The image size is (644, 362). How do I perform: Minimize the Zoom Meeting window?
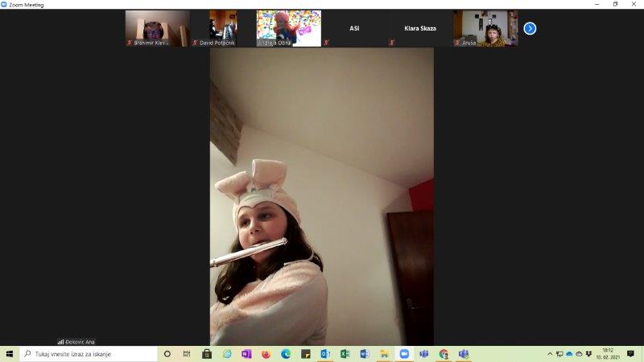point(597,4)
